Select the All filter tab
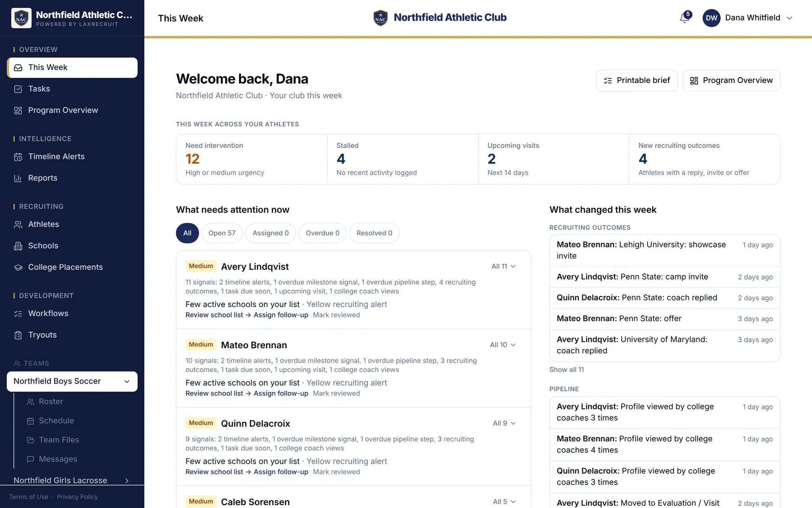This screenshot has width=812, height=508. [187, 233]
